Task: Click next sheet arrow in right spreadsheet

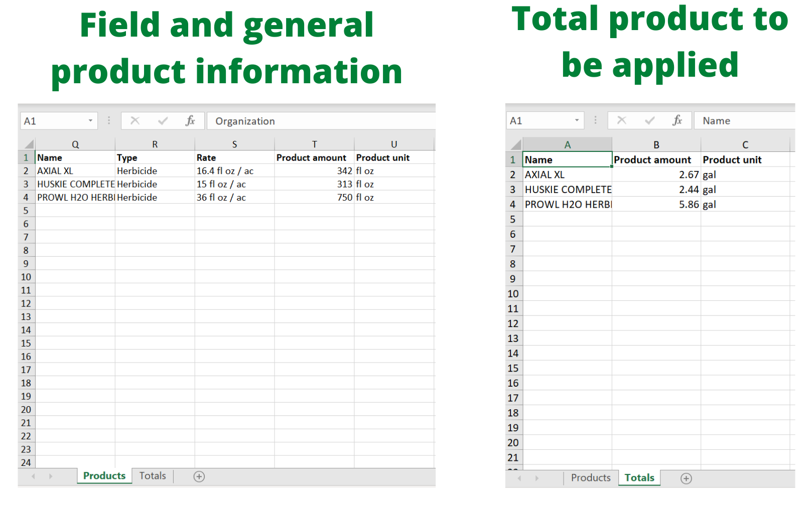Action: [x=536, y=478]
